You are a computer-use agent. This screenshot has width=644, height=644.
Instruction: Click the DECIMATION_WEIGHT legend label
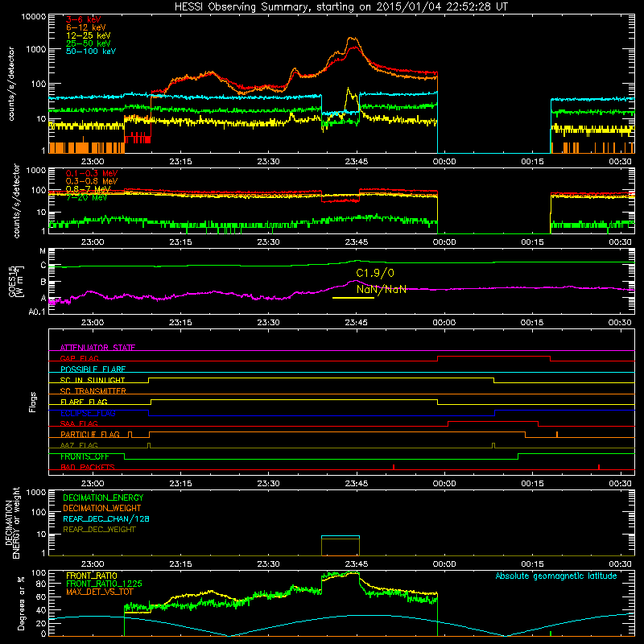tap(102, 509)
